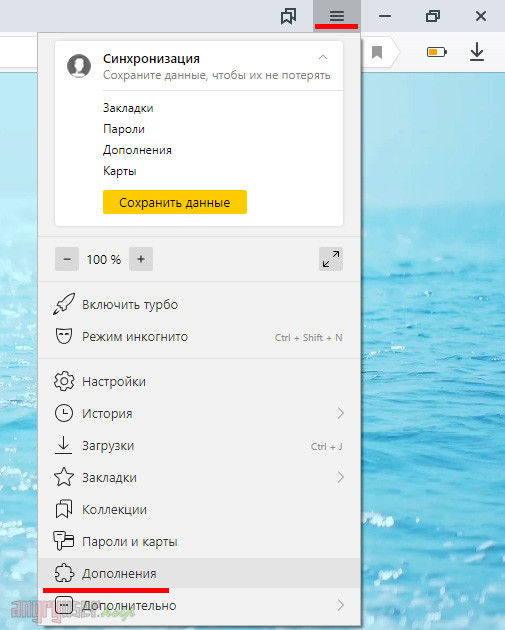Click the 100 % zoom value
Viewport: 505px width, 630px height.
[104, 260]
